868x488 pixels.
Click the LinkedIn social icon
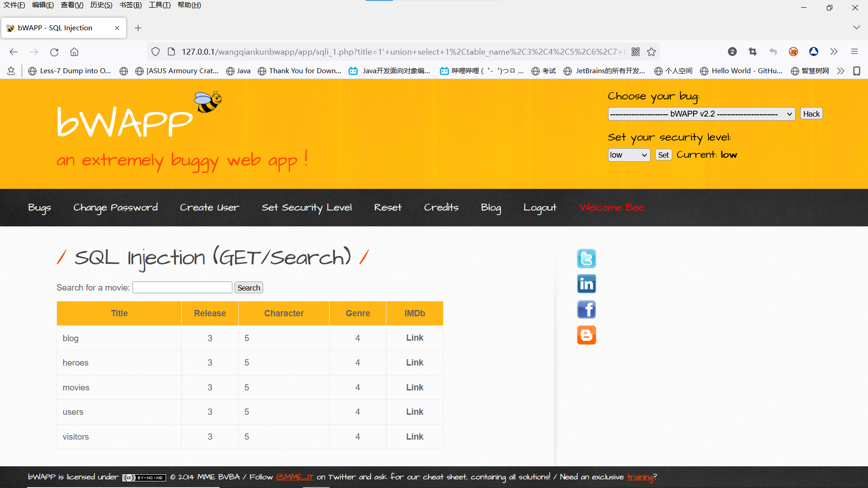coord(586,284)
